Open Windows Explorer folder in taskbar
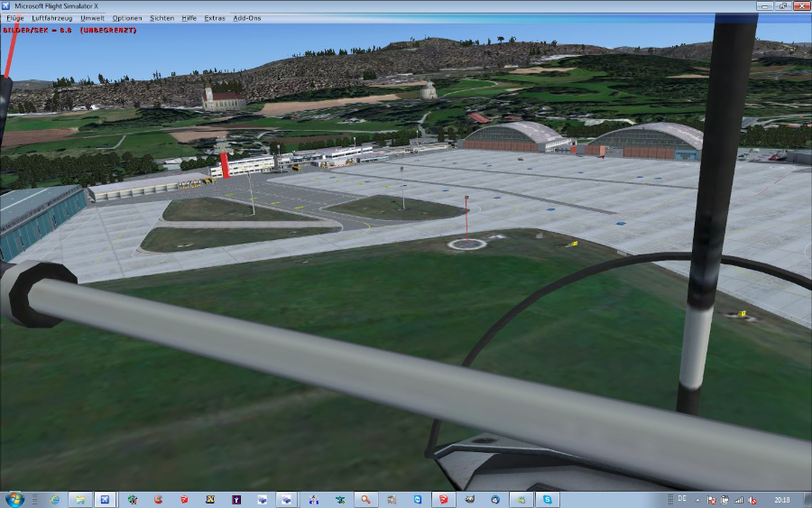812x508 pixels. 80,500
